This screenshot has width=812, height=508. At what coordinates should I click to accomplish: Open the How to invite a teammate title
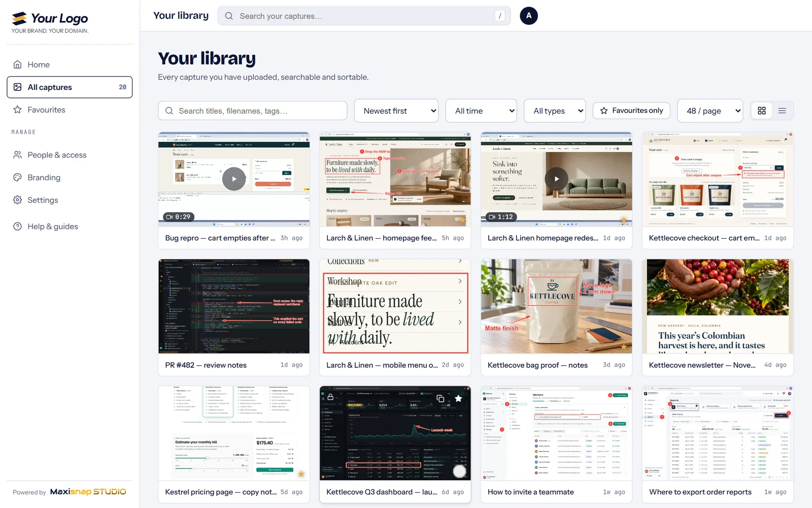point(531,492)
